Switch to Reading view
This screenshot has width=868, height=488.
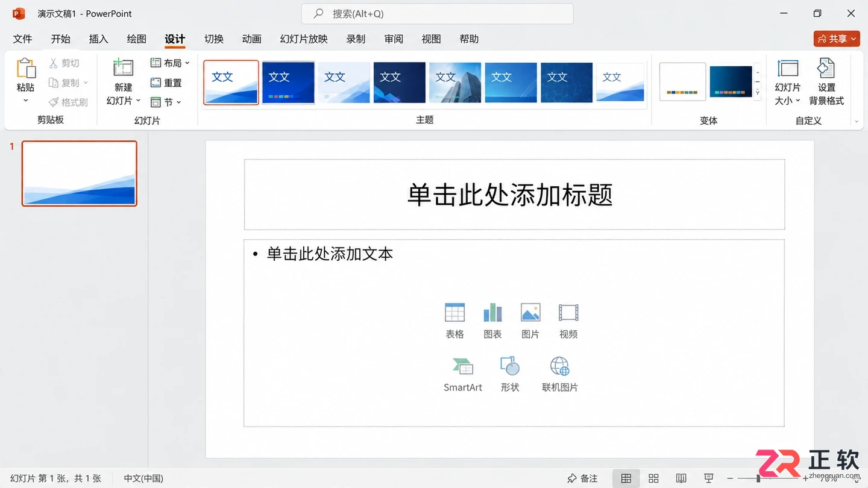tap(681, 478)
